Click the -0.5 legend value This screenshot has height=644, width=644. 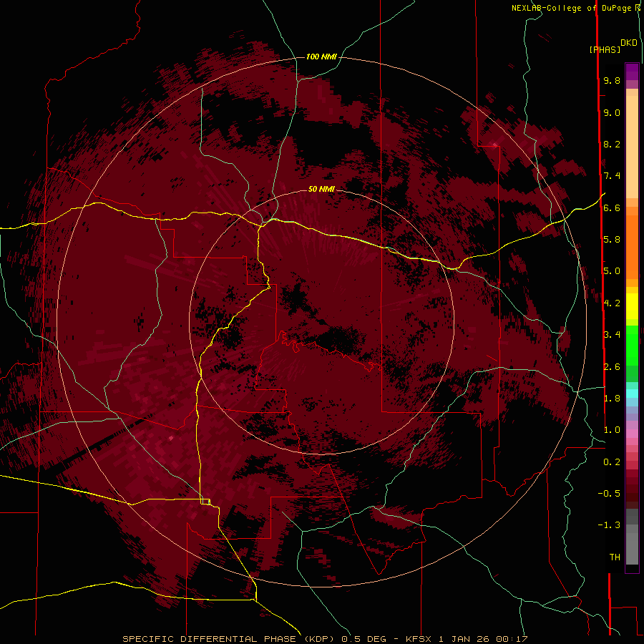click(x=609, y=494)
